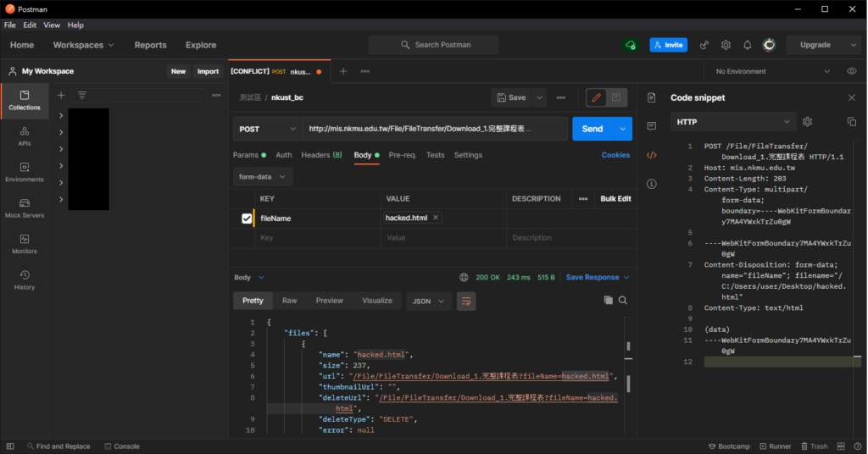Open the request info icon in right sidebar

[652, 184]
